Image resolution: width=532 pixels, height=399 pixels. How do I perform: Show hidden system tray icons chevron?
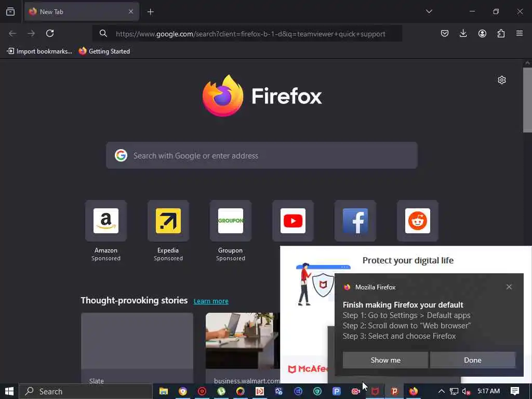pyautogui.click(x=442, y=391)
